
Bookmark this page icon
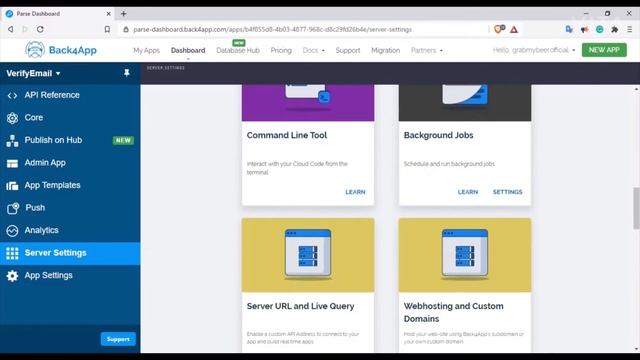pos(107,29)
